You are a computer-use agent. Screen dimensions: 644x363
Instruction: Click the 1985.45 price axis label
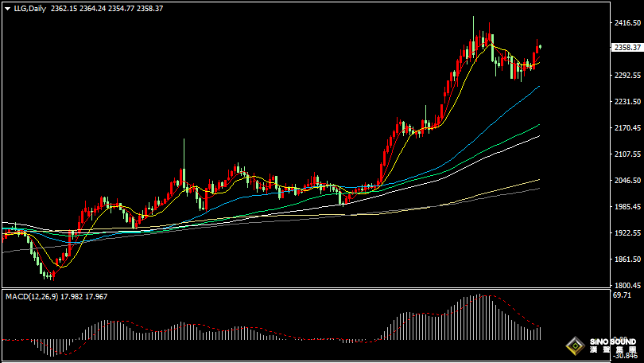627,207
